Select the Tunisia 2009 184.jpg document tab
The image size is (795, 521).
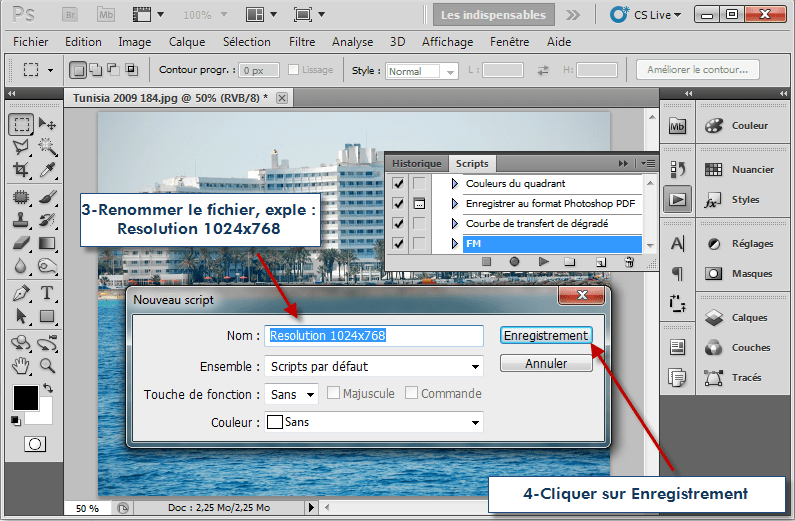170,98
